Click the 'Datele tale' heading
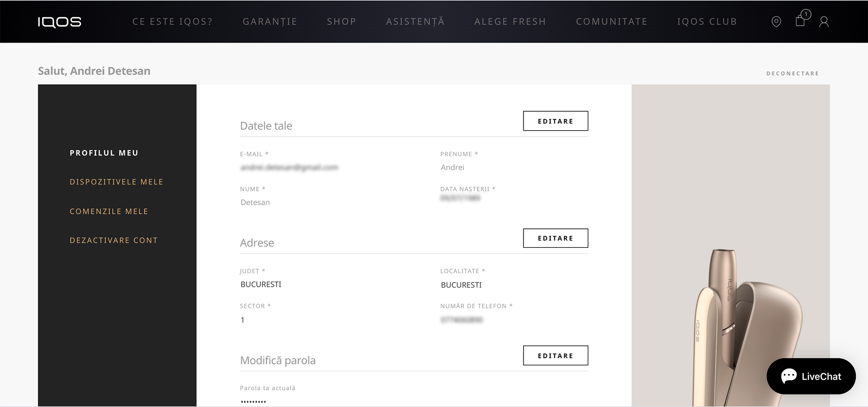 [266, 126]
